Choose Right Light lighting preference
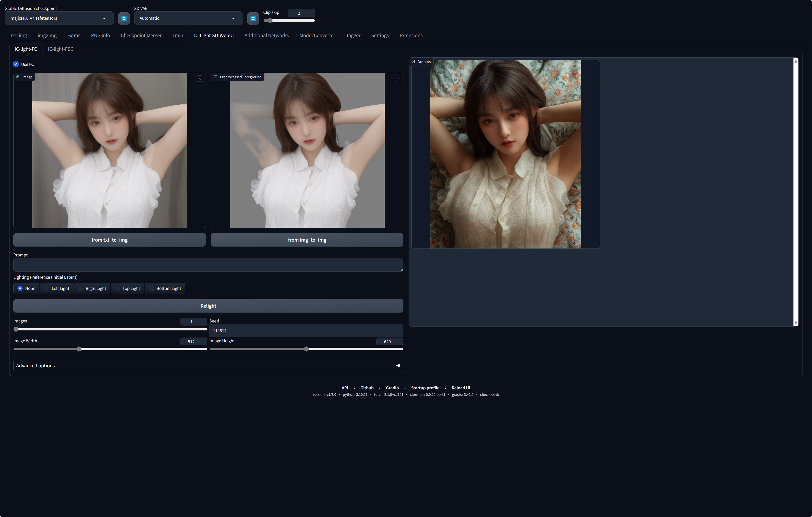The height and width of the screenshot is (517, 812). point(92,289)
